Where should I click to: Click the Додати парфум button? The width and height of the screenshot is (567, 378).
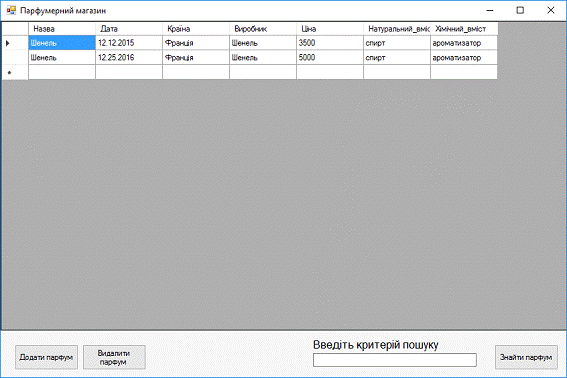tap(46, 357)
